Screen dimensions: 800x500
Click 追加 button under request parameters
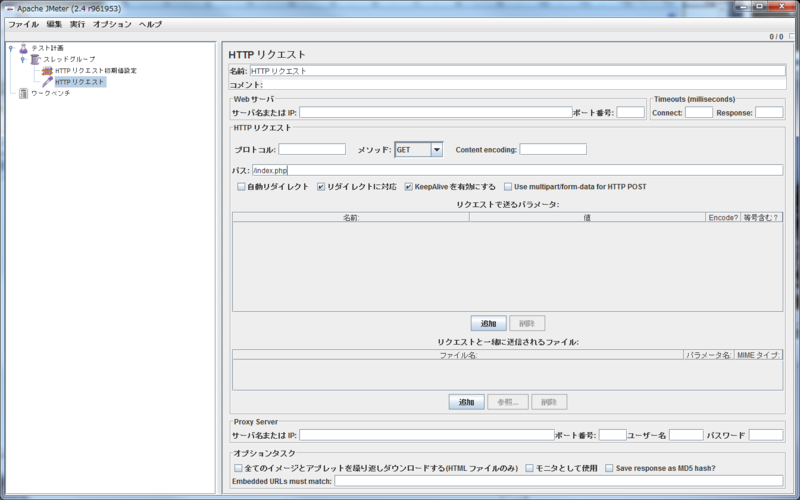point(488,323)
